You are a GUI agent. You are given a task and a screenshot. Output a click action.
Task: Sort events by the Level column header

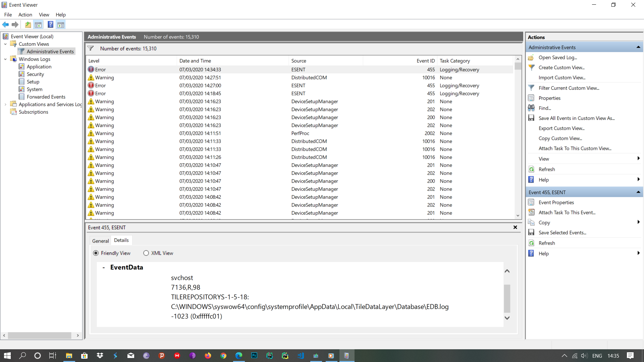pos(131,61)
